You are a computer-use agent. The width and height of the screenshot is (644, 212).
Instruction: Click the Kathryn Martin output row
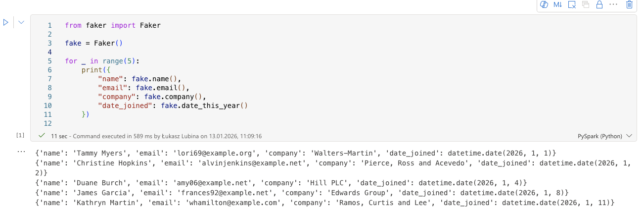pyautogui.click(x=324, y=203)
